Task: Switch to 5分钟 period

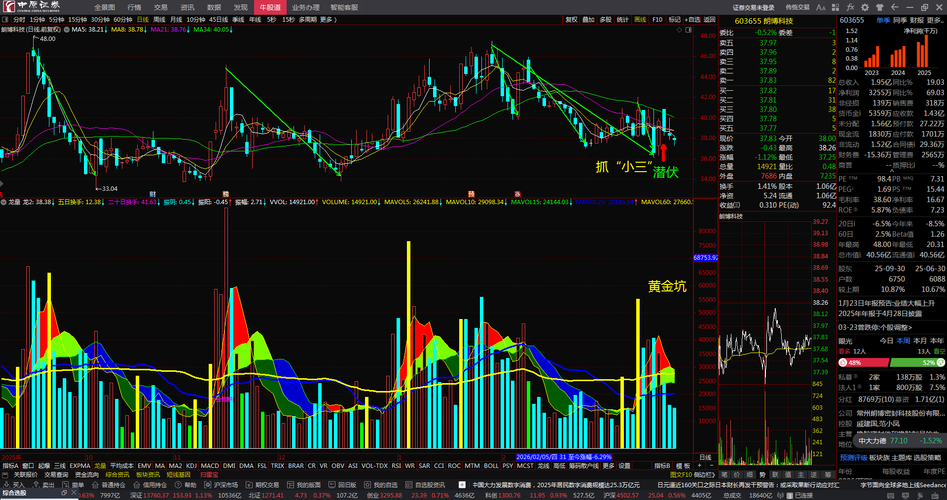Action: point(56,19)
